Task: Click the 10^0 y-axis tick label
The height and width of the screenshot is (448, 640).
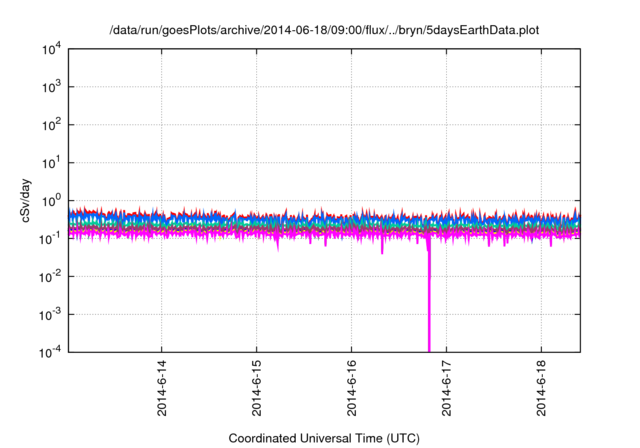Action: tap(52, 201)
